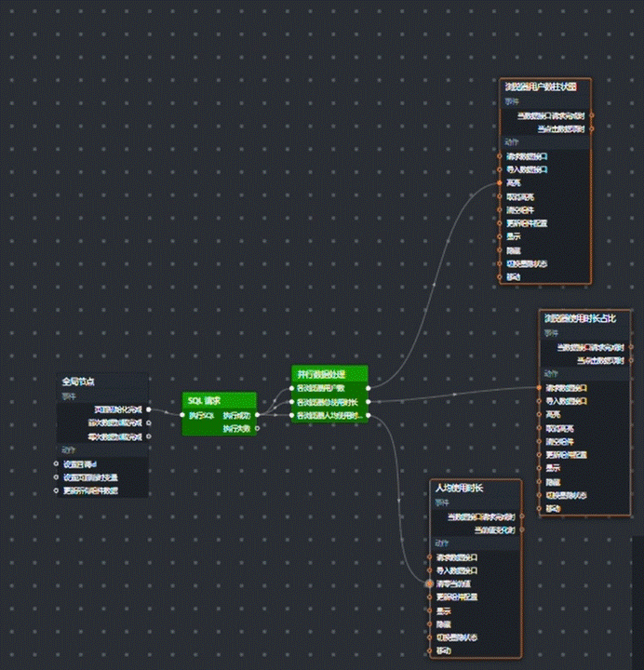Click 当前值变化时 output port on 人均使用时长
Screen dimensions: 644x670
point(522,530)
